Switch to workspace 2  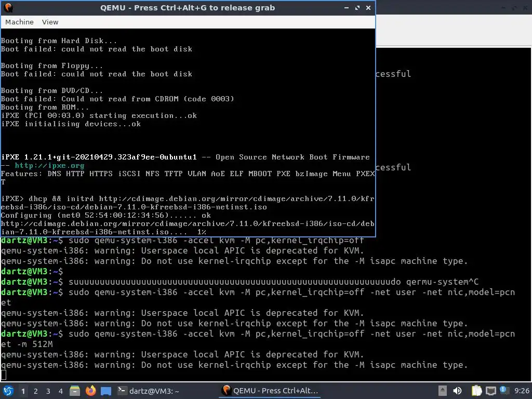coord(36,391)
